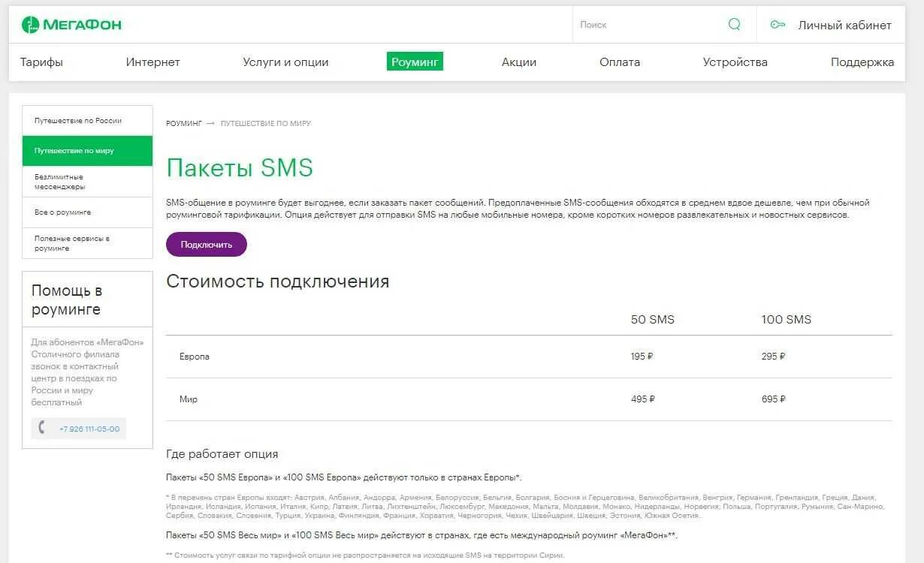Call the +7 926 111-05-00 number link
924x563 pixels.
[89, 429]
